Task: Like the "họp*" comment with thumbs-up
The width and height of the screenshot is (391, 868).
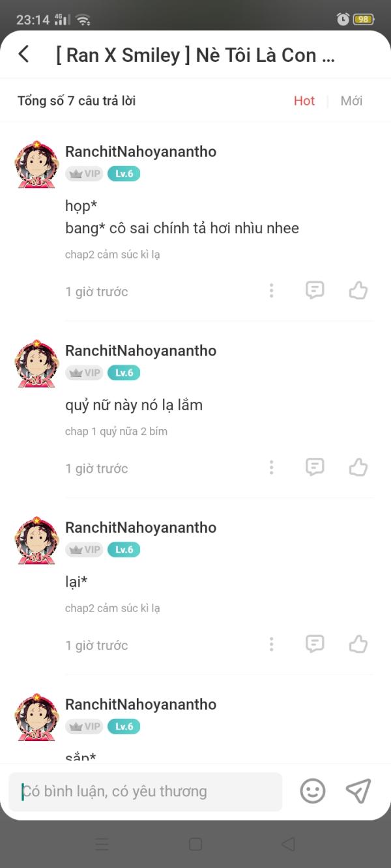Action: [x=358, y=290]
